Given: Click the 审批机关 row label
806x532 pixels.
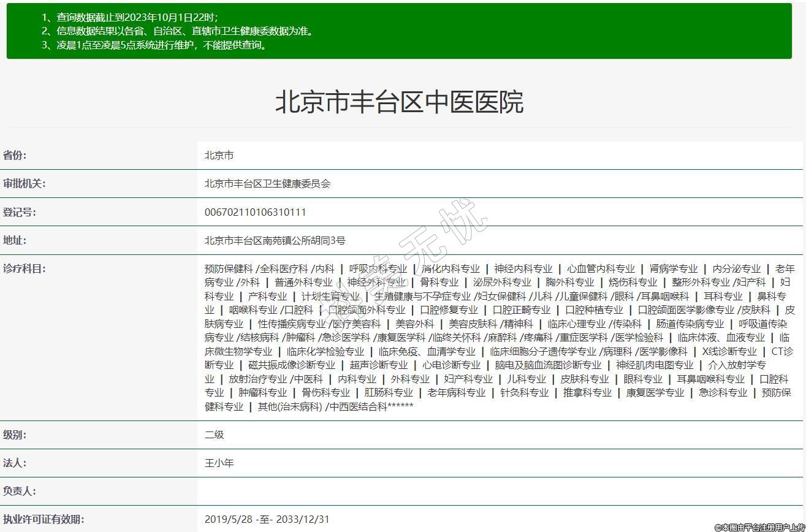Looking at the screenshot, I should coord(24,184).
